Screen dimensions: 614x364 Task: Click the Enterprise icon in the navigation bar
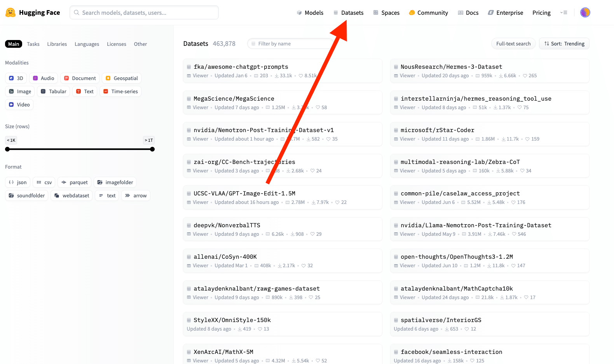click(x=491, y=13)
